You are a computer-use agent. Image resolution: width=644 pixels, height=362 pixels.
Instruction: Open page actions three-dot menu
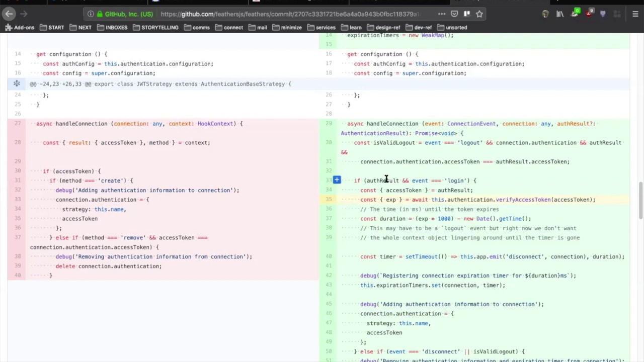441,14
